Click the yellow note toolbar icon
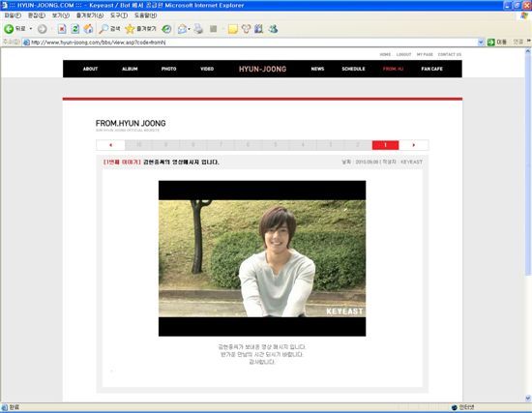Screen dimensions: 532x413 point(233,29)
